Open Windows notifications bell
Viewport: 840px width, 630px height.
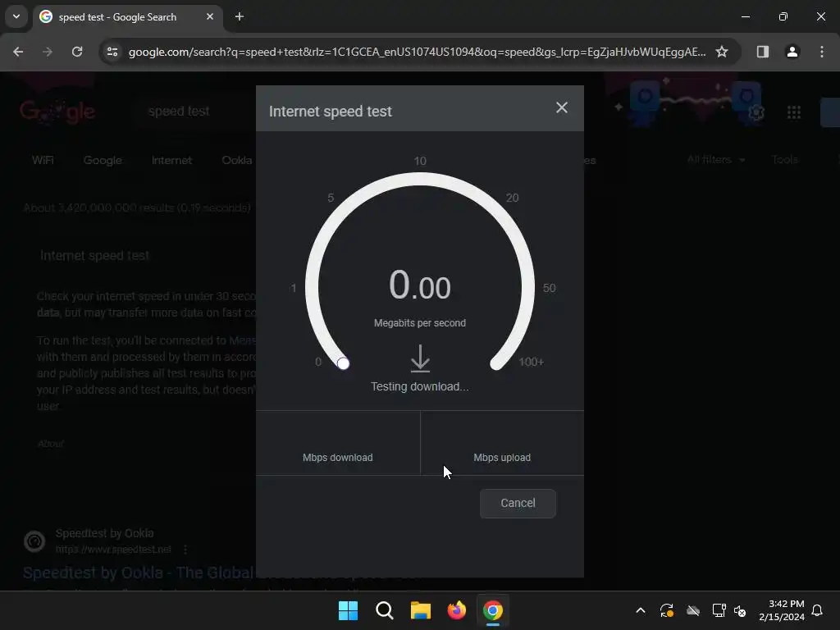pyautogui.click(x=818, y=610)
